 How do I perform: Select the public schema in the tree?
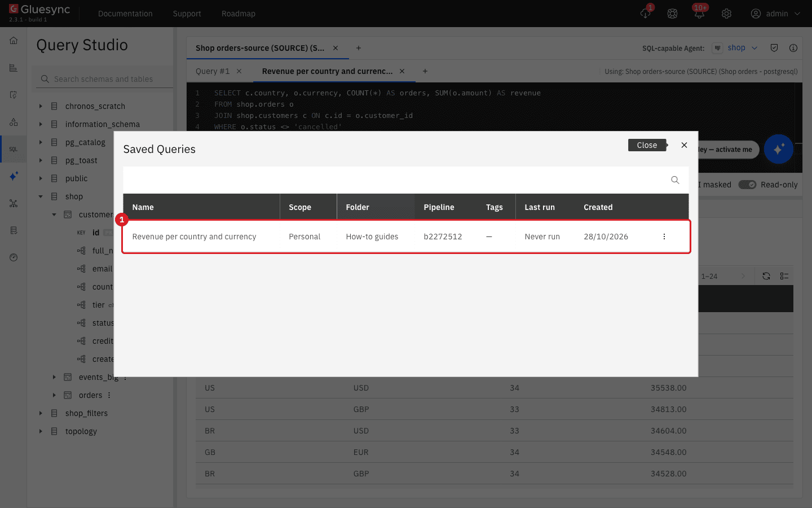[x=76, y=178]
